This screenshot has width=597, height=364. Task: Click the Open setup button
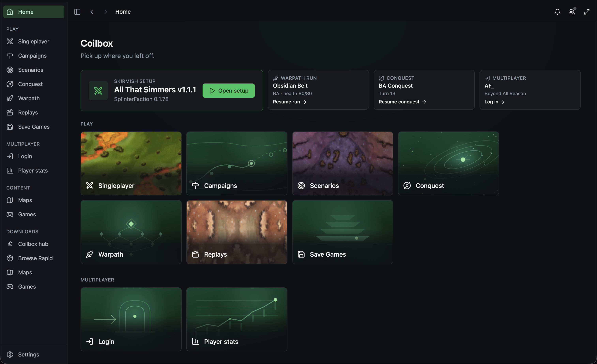228,91
